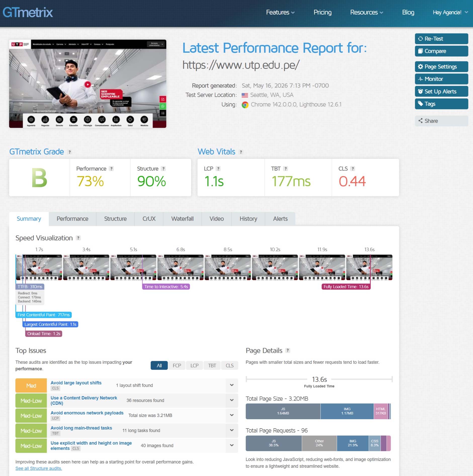Filter top issues by FCP
The width and height of the screenshot is (473, 476).
(177, 365)
